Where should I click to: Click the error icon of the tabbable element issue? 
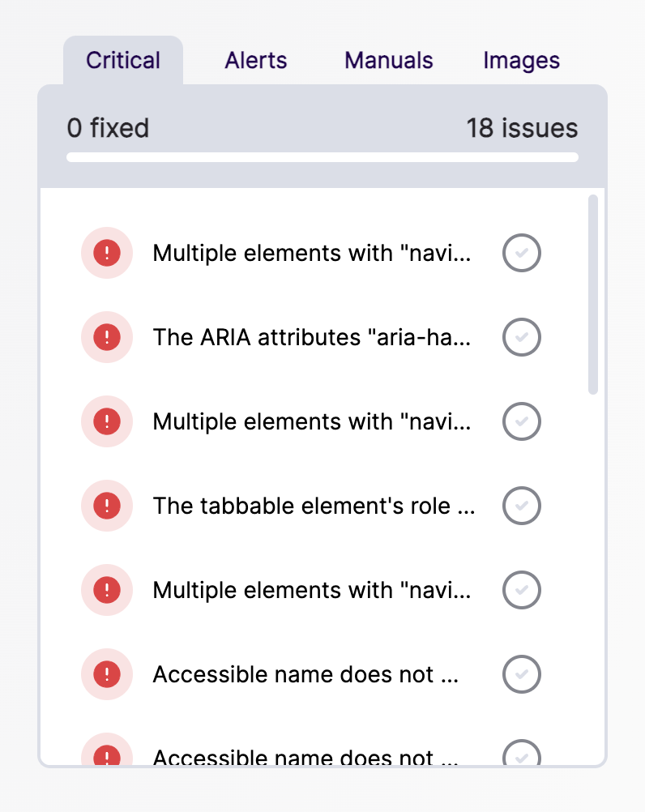point(107,506)
